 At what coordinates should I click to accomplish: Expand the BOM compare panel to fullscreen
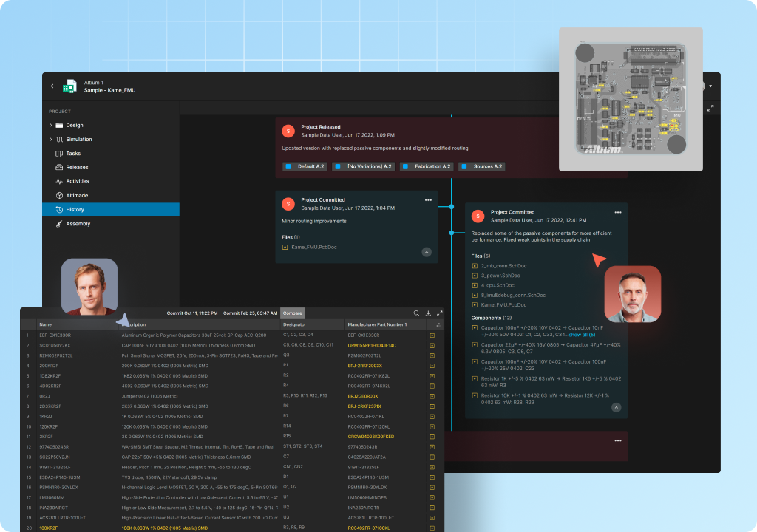[439, 313]
